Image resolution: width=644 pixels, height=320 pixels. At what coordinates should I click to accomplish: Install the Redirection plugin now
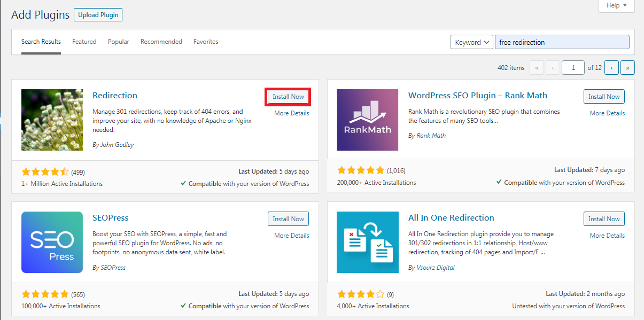288,97
